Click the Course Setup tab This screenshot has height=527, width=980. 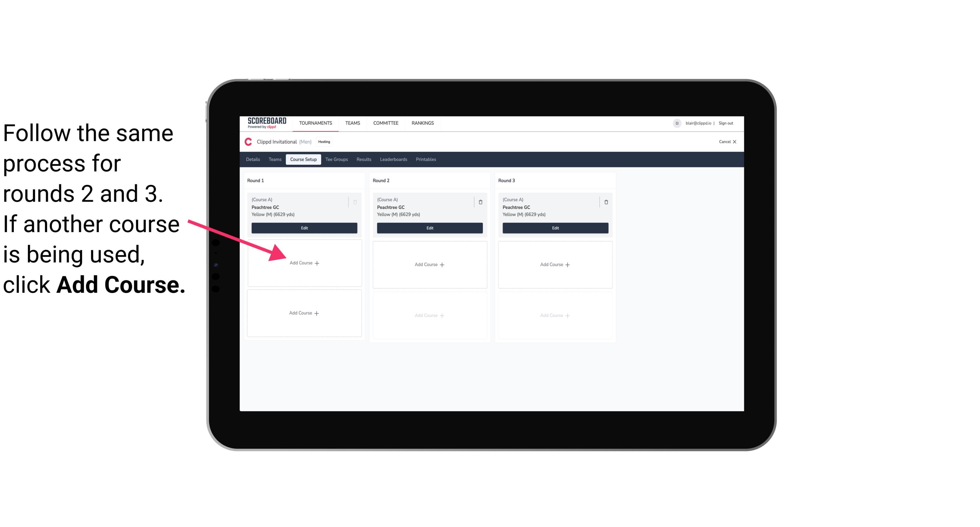pyautogui.click(x=304, y=160)
